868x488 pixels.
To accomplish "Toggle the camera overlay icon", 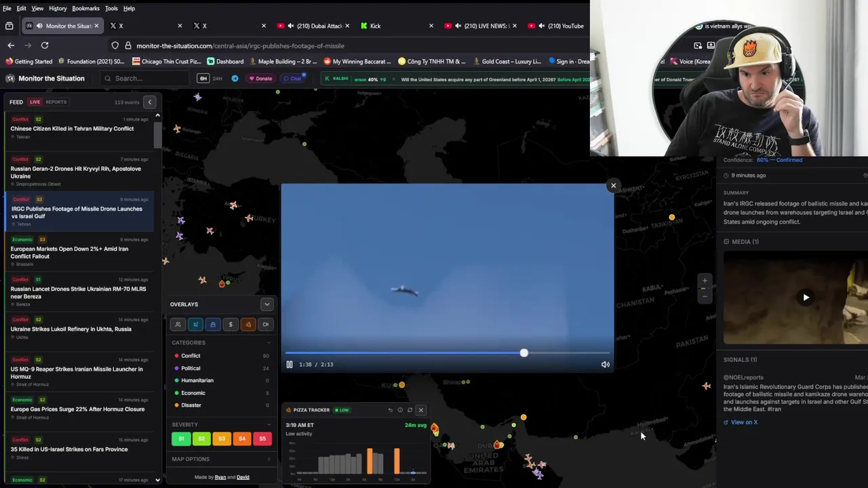I will 266,325.
